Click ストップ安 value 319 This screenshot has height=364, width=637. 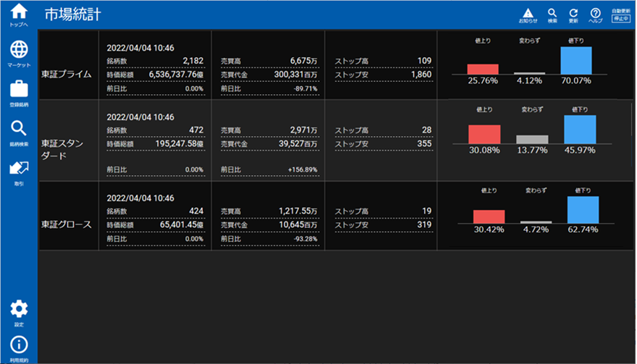424,224
